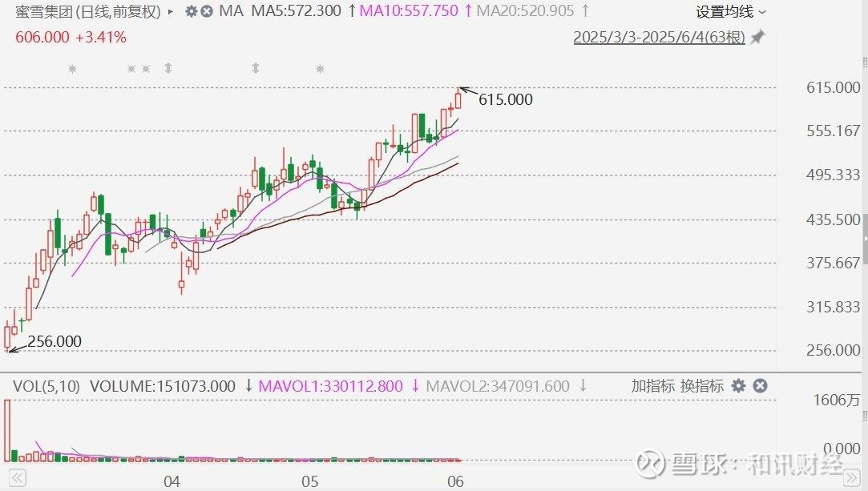Select the VOLUME:151073.000 reading
The image size is (868, 491).
tap(163, 386)
